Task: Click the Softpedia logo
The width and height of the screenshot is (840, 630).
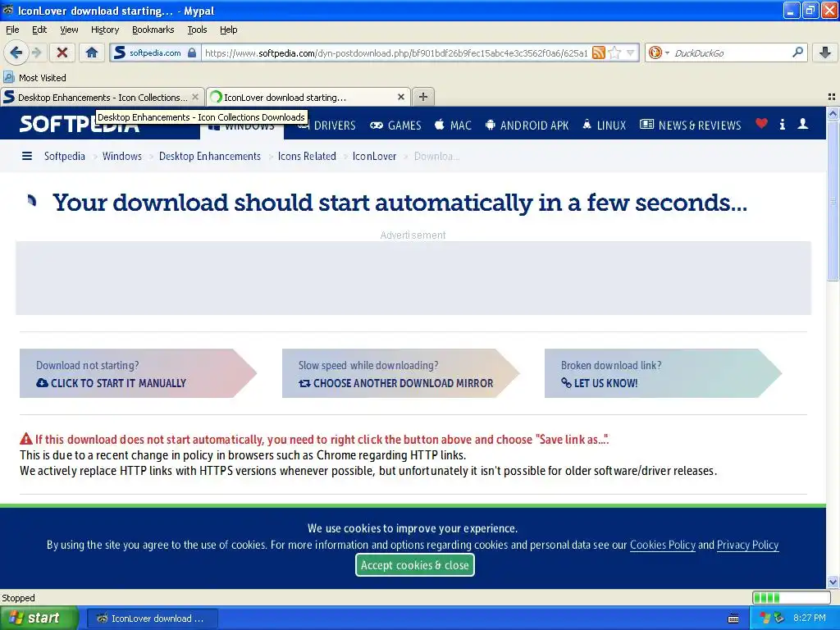Action: tap(80, 125)
